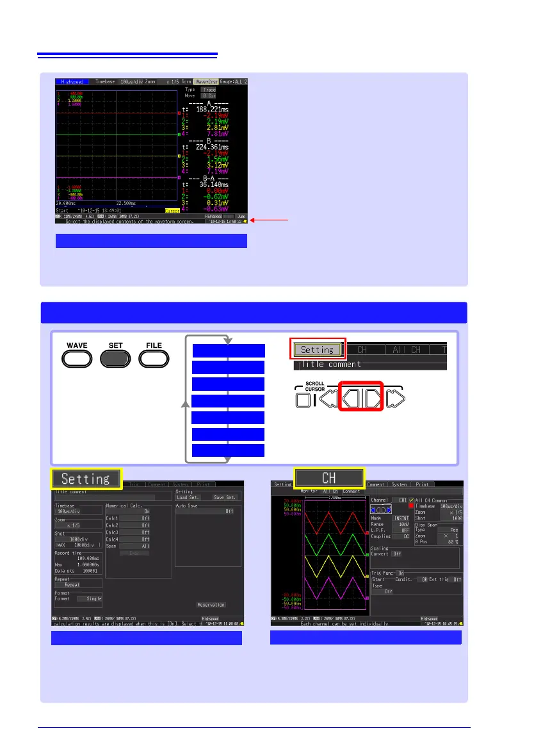The width and height of the screenshot is (534, 756).
Task: Click the Reservation button
Action: click(211, 605)
